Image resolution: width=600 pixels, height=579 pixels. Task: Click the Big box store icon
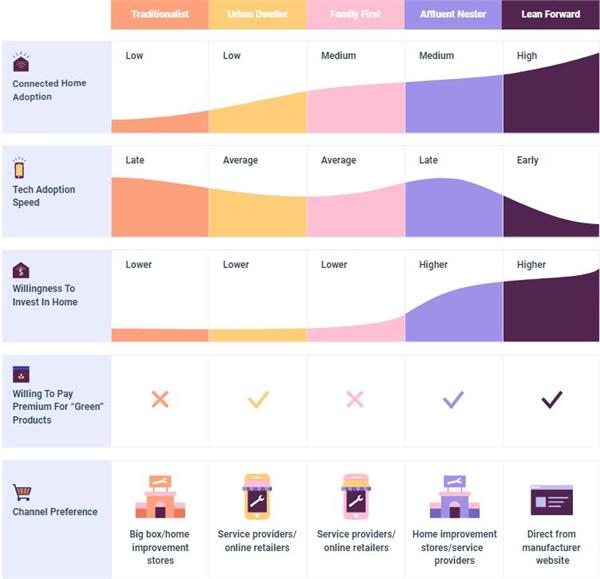coord(160,497)
